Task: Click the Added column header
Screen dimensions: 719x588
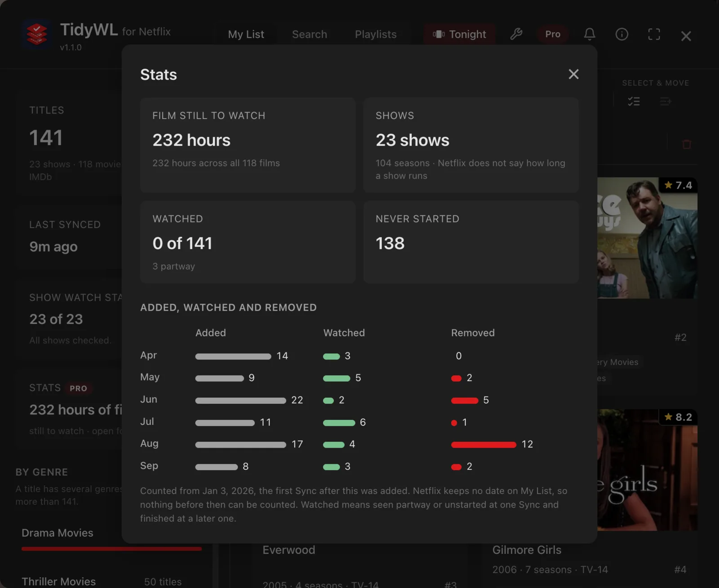Action: pos(210,333)
